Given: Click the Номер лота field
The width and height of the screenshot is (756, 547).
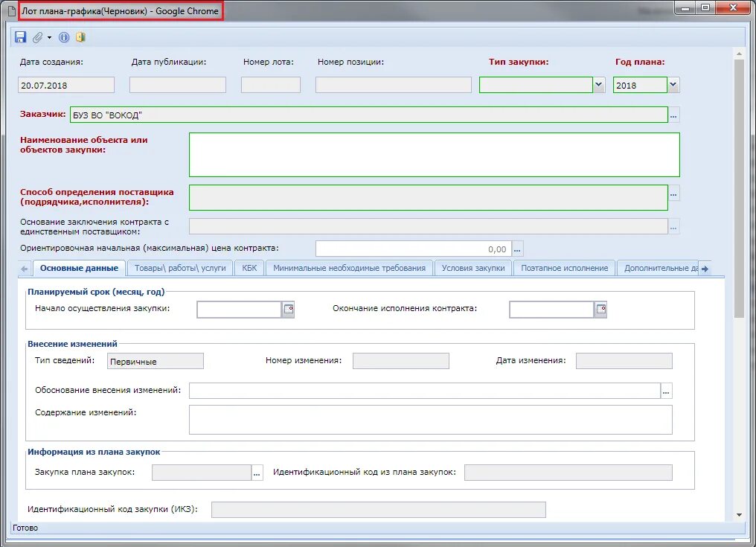Looking at the screenshot, I should [x=271, y=85].
